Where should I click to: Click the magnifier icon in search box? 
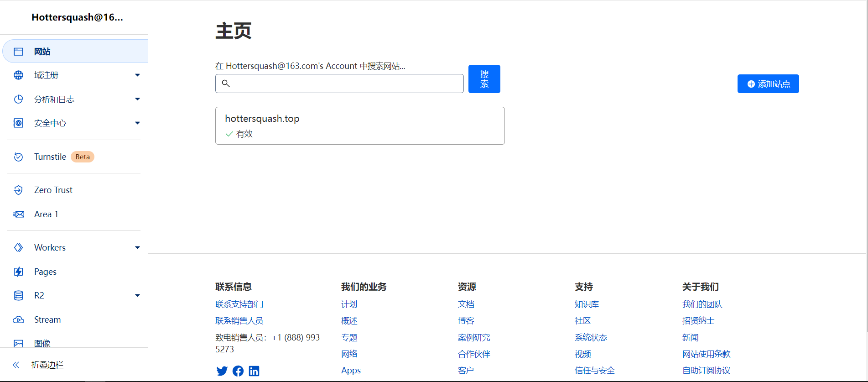(x=226, y=83)
